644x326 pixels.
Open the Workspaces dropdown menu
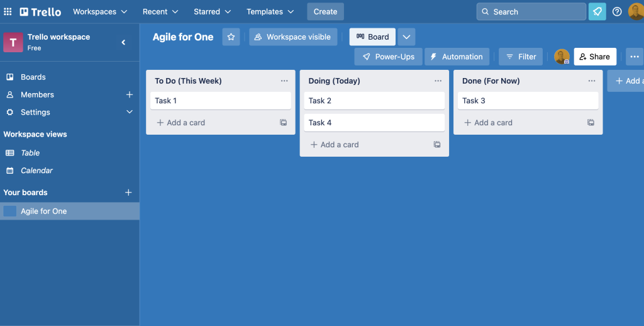tap(100, 11)
